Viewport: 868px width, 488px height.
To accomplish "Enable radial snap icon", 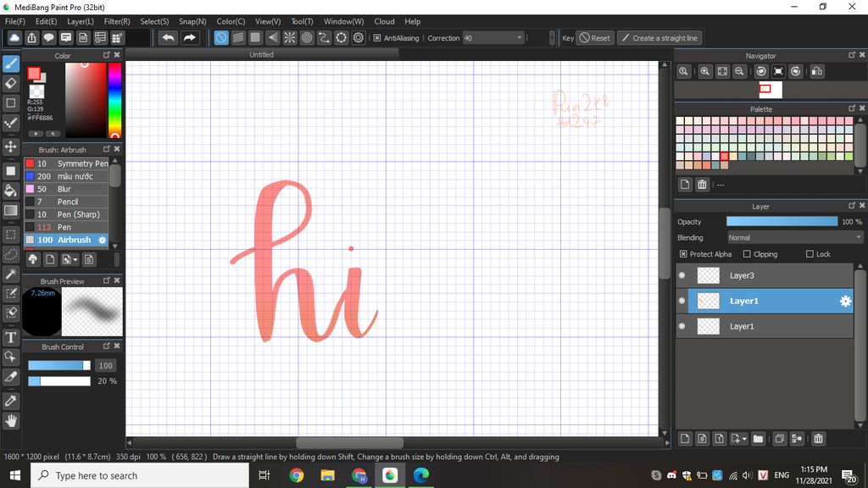I will point(290,37).
